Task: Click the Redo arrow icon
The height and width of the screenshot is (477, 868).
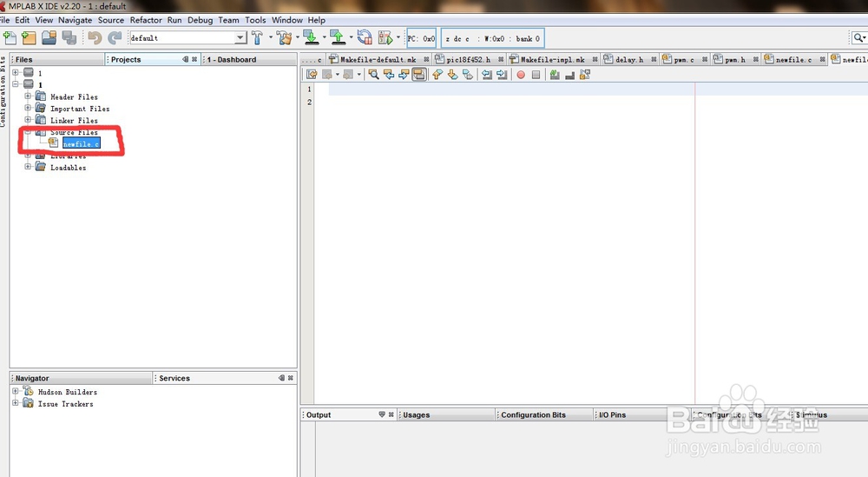Action: pyautogui.click(x=115, y=37)
